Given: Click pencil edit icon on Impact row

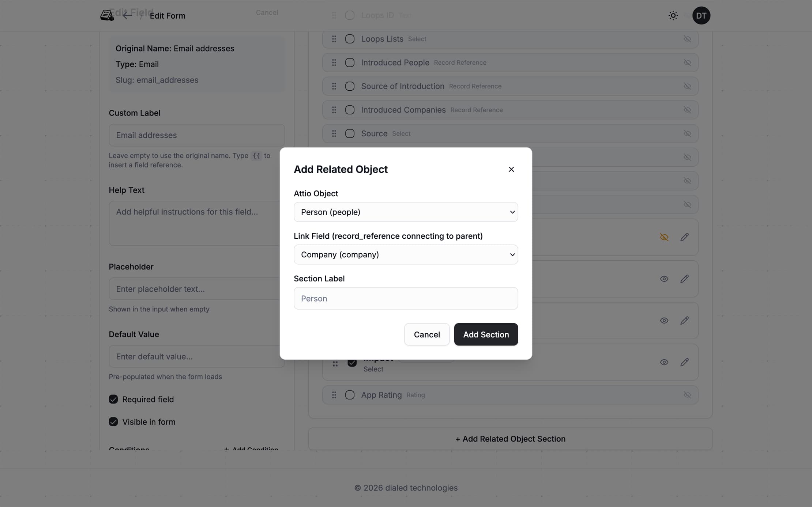Looking at the screenshot, I should pos(684,362).
